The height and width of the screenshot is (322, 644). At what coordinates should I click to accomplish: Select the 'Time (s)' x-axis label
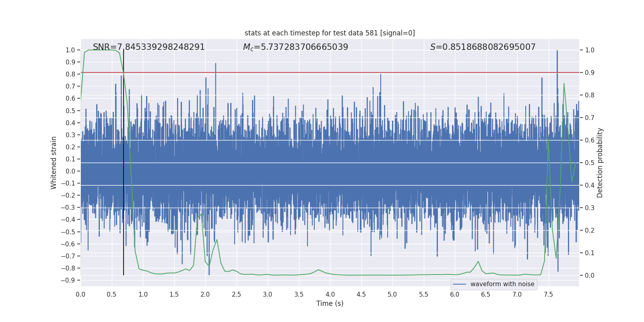330,303
